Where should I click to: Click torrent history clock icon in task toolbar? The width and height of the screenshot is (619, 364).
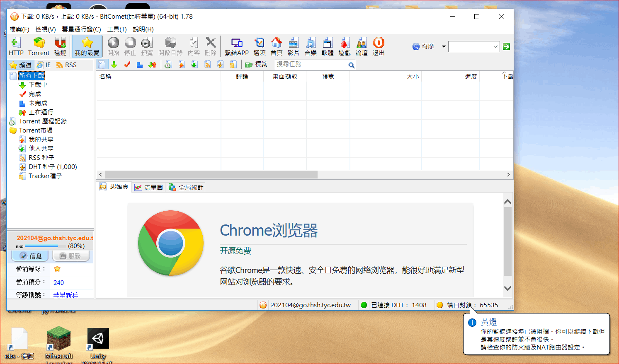point(168,65)
